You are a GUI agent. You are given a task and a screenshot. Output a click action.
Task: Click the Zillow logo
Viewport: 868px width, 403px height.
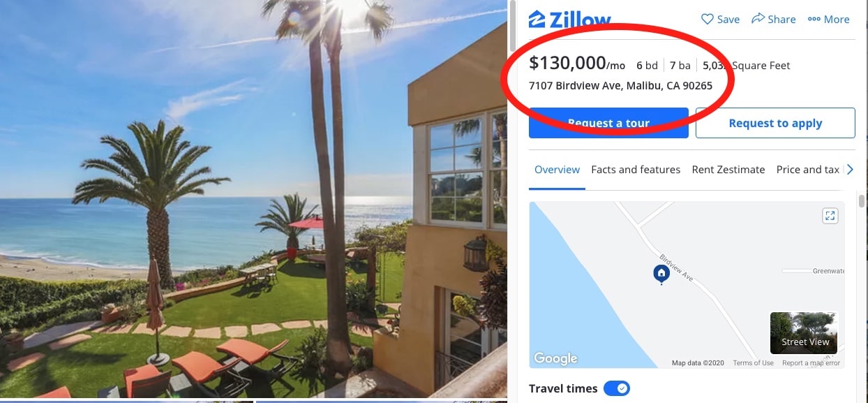point(569,19)
